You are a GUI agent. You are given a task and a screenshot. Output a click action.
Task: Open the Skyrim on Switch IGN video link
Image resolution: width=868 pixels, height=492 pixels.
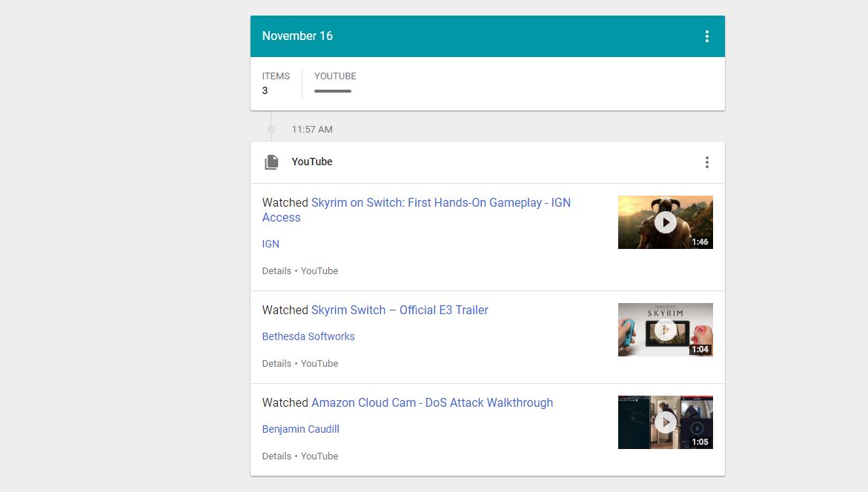(x=417, y=210)
